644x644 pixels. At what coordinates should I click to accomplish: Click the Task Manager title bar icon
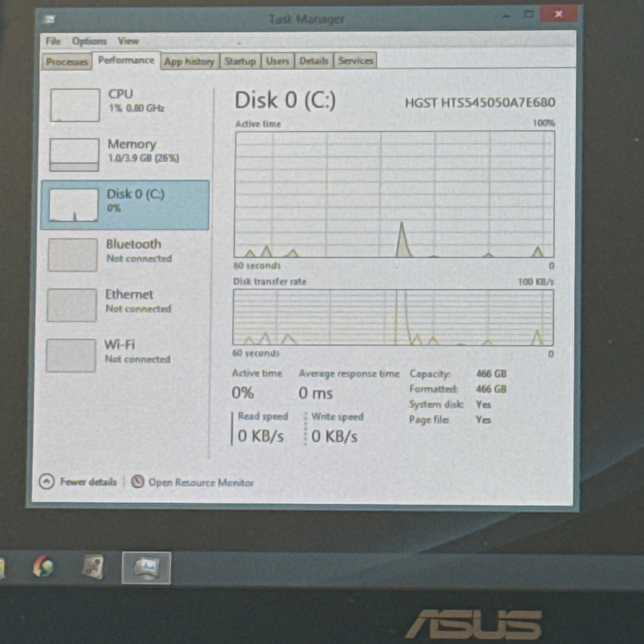point(49,19)
